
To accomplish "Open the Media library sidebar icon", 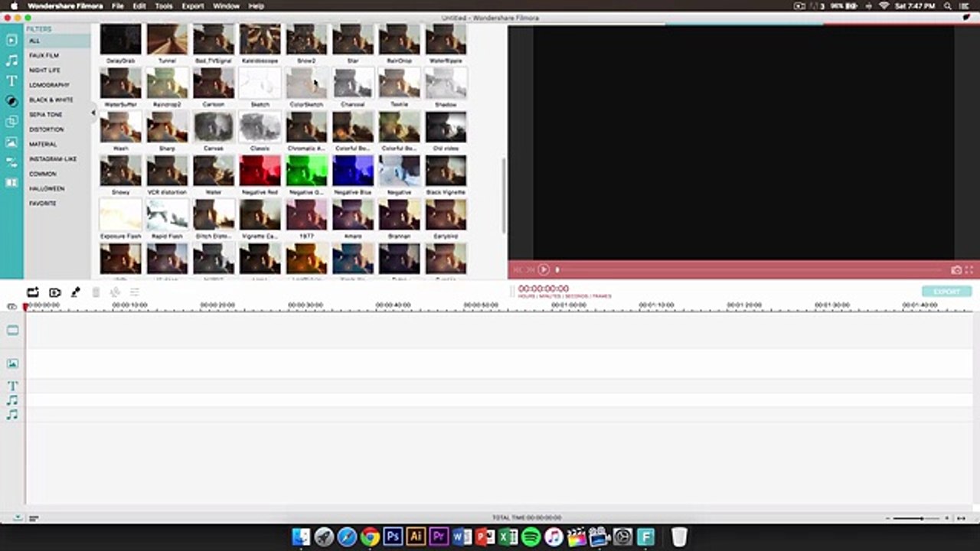I will pos(11,40).
